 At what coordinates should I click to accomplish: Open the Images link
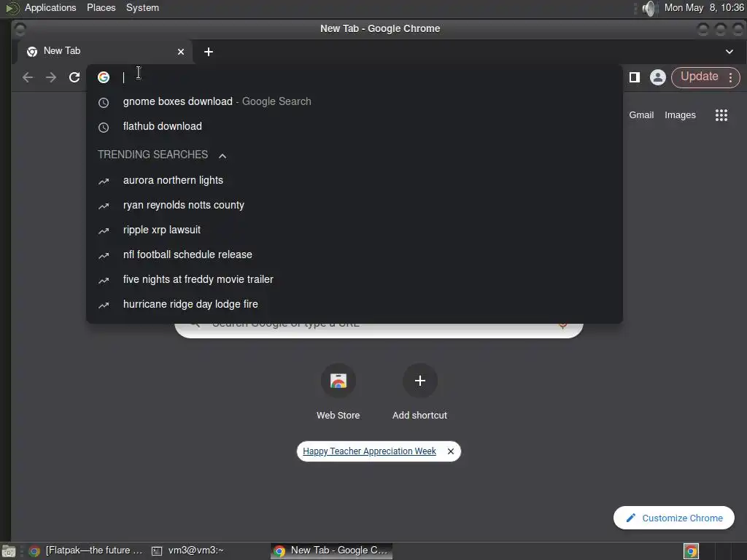tap(680, 114)
